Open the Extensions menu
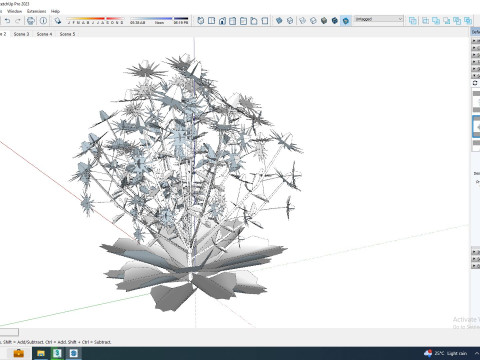 36,11
